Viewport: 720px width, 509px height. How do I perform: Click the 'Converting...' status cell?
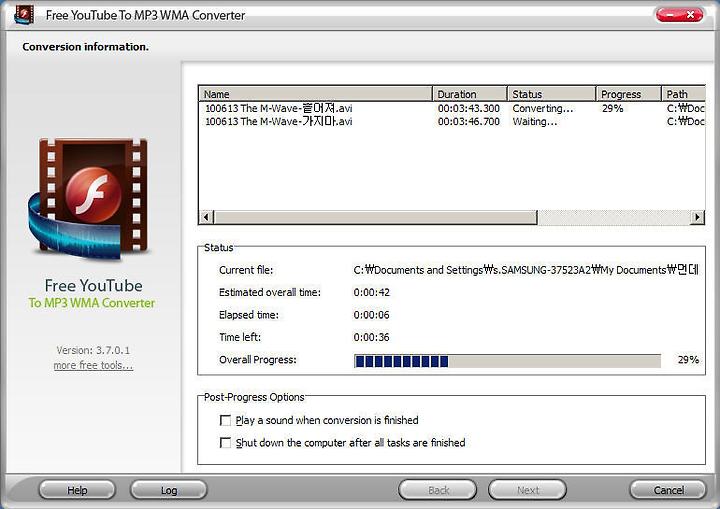[x=543, y=108]
